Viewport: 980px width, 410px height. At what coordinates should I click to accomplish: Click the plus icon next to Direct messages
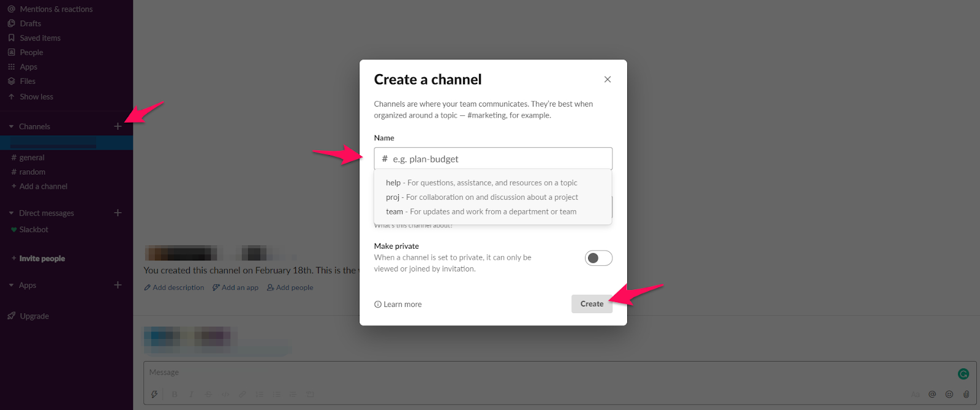tap(118, 213)
